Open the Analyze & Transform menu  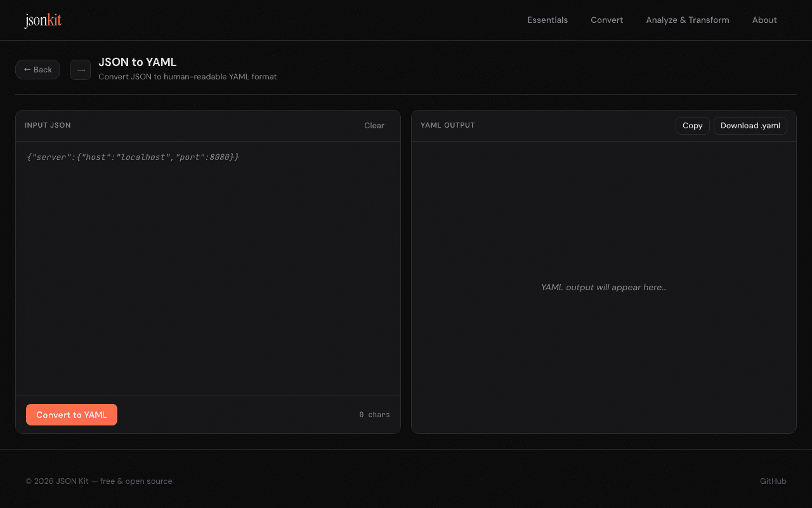(x=688, y=20)
